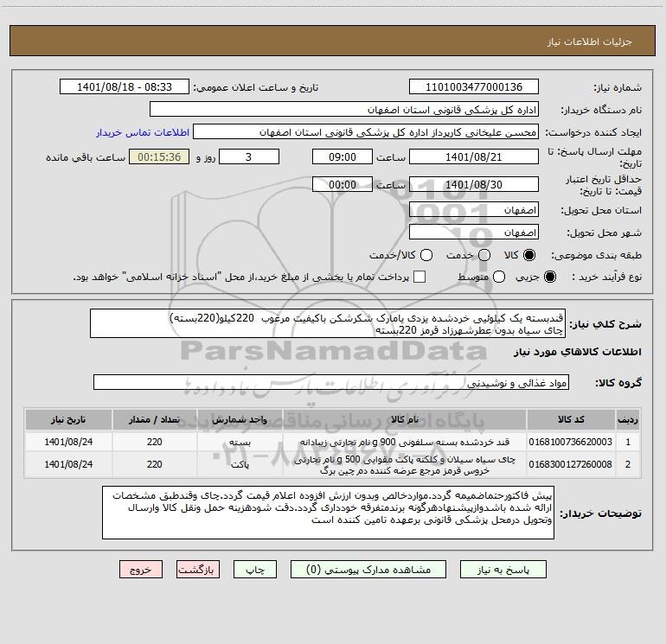Click the validity time field 00:00
Screen dimensions: 666x644
pyautogui.click(x=343, y=184)
